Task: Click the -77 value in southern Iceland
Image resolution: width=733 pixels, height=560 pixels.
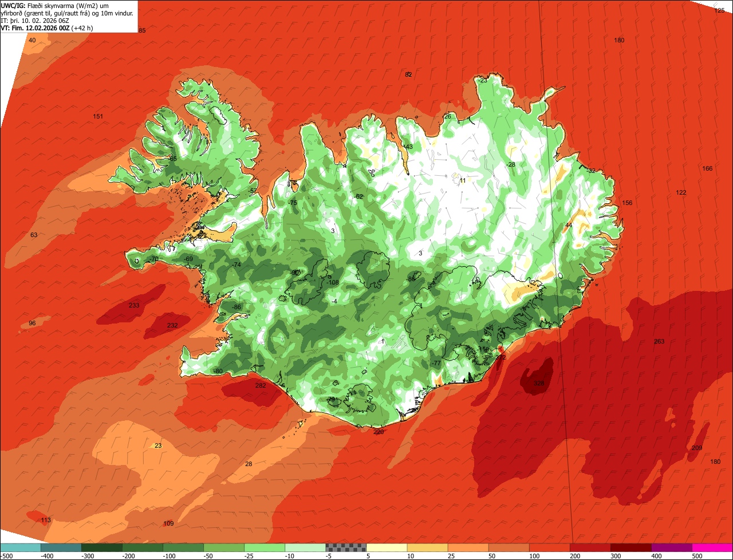Action: tap(436, 363)
